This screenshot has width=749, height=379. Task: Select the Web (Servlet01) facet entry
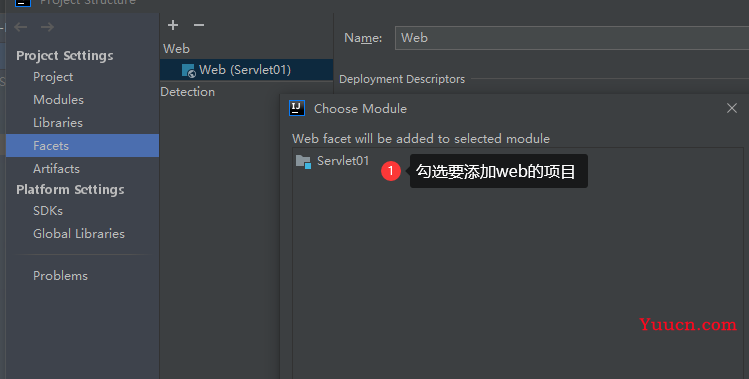[246, 70]
